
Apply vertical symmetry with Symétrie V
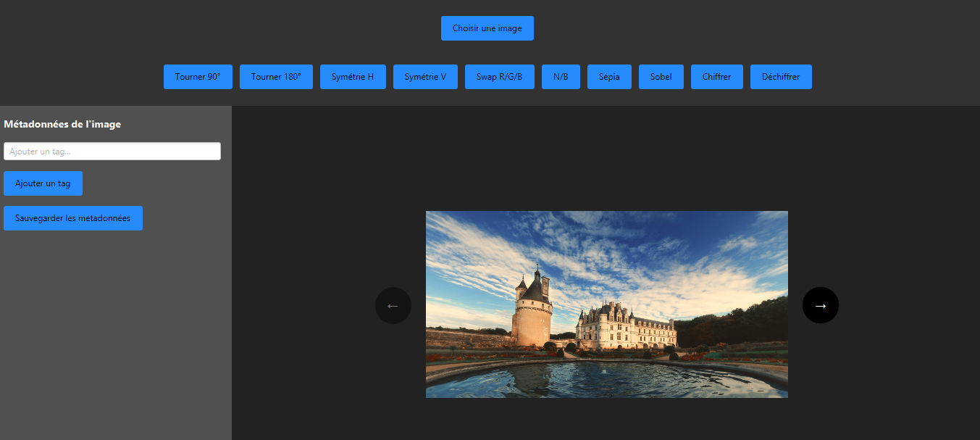pyautogui.click(x=425, y=76)
